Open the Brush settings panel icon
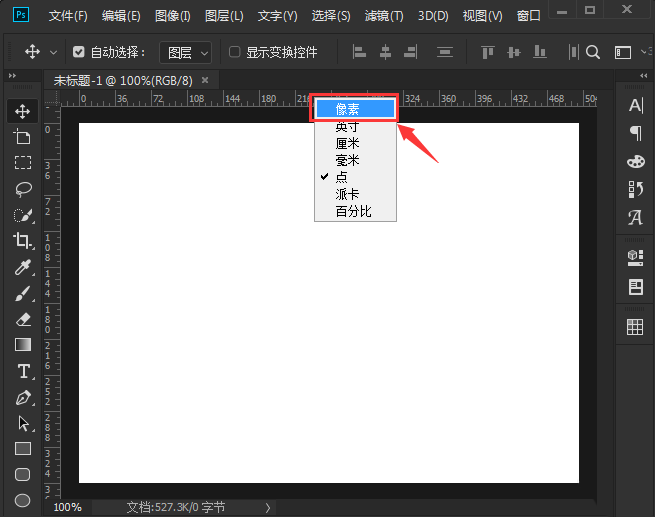 pyautogui.click(x=636, y=189)
